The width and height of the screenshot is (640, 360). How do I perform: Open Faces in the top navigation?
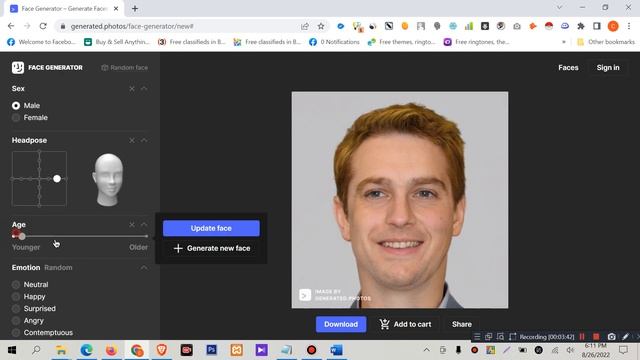(568, 68)
